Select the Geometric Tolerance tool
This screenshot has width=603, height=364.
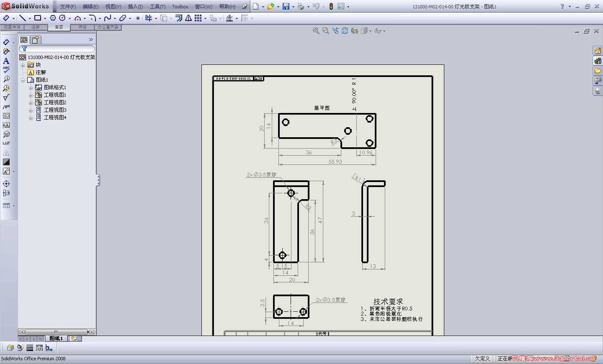pos(6,116)
